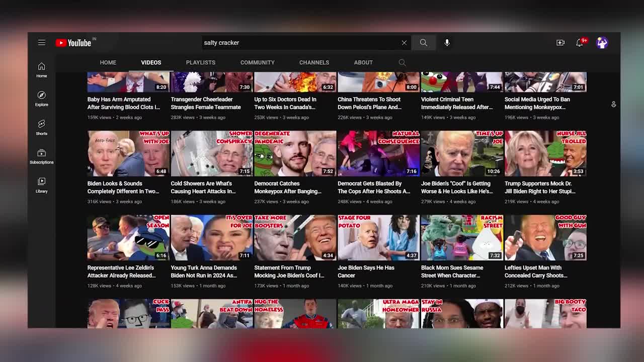Switch to the HOME channel tab
This screenshot has width=644, height=362.
tap(108, 62)
